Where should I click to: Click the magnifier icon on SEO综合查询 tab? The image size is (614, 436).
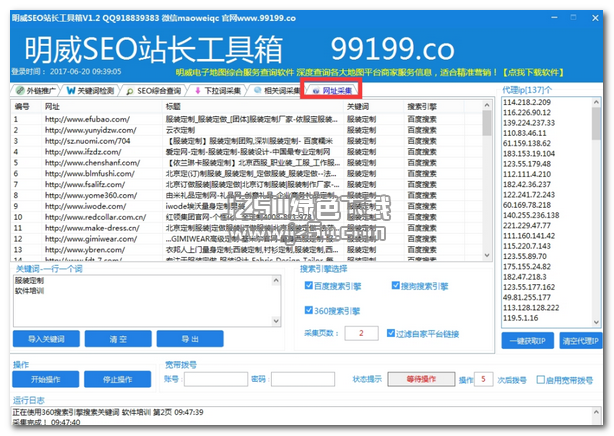tap(130, 91)
